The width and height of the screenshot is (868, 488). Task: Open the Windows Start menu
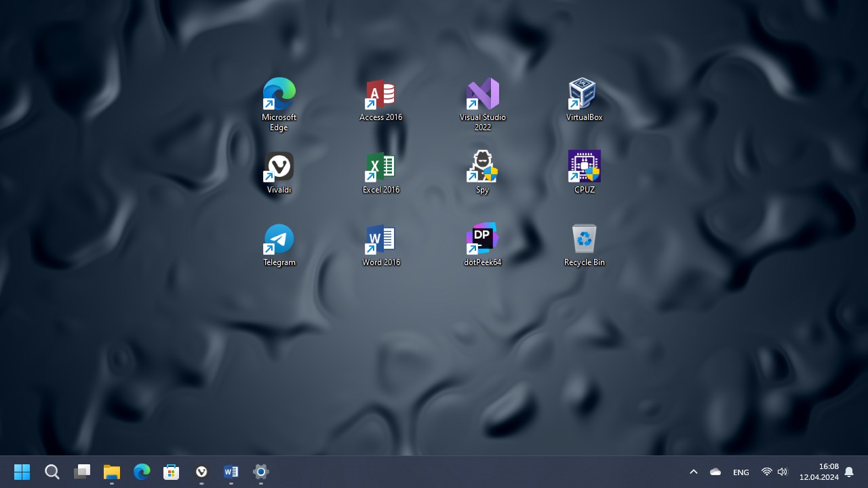click(22, 472)
